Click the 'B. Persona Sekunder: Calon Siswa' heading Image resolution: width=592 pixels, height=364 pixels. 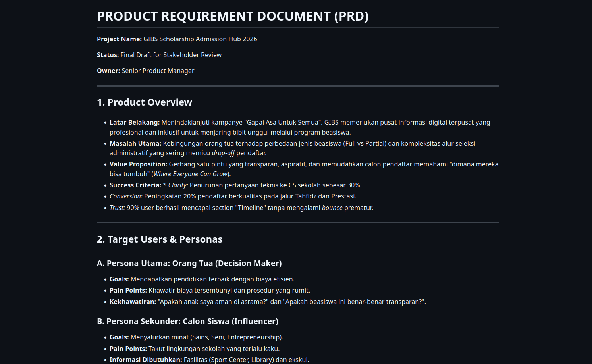[187, 321]
